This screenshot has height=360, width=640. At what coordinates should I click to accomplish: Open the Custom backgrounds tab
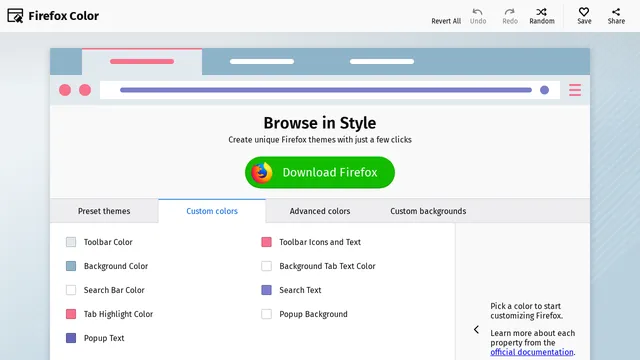[428, 211]
